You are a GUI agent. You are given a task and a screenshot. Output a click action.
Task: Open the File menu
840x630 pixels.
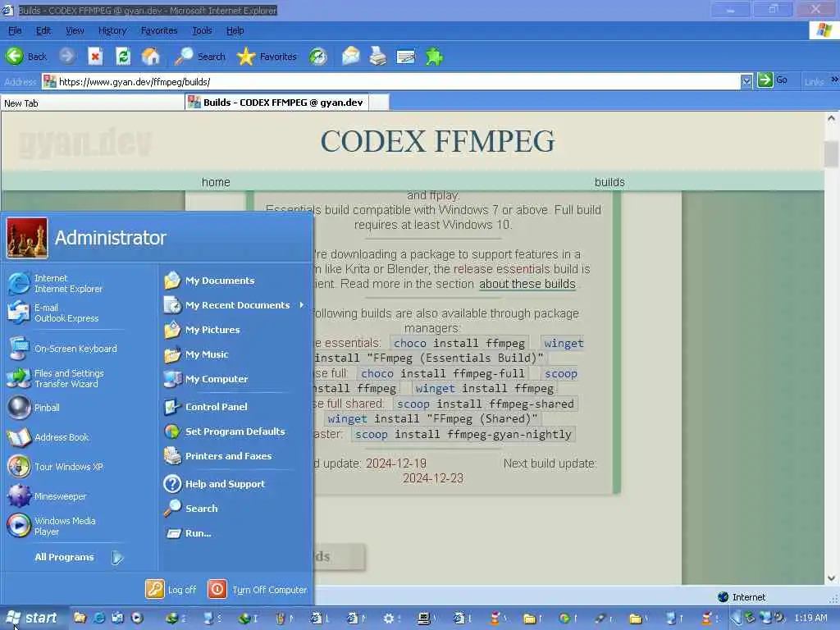pyautogui.click(x=15, y=30)
